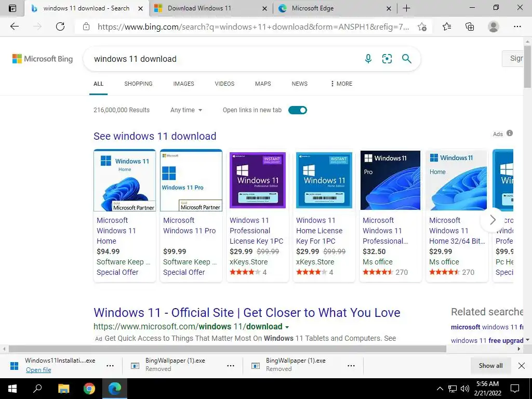The width and height of the screenshot is (532, 399).
Task: Open notification center
Action: click(x=515, y=389)
